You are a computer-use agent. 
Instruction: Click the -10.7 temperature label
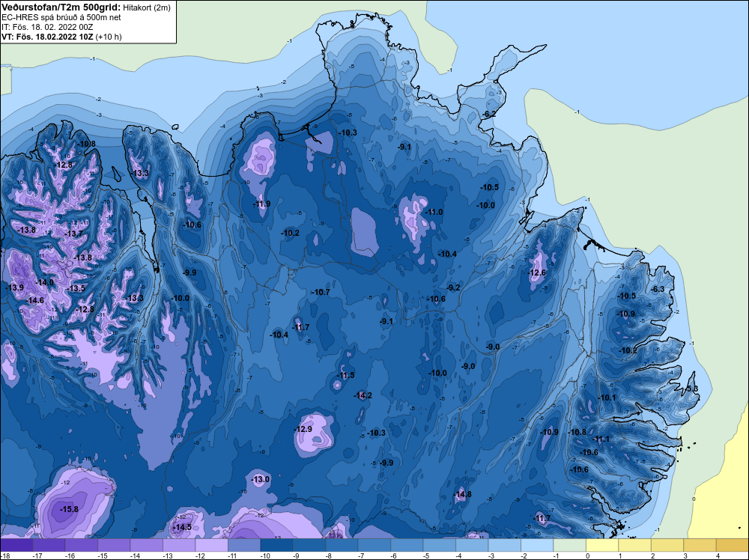pyautogui.click(x=321, y=292)
